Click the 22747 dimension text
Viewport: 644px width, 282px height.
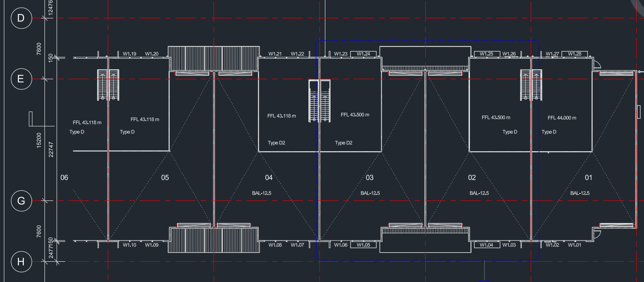click(x=51, y=149)
